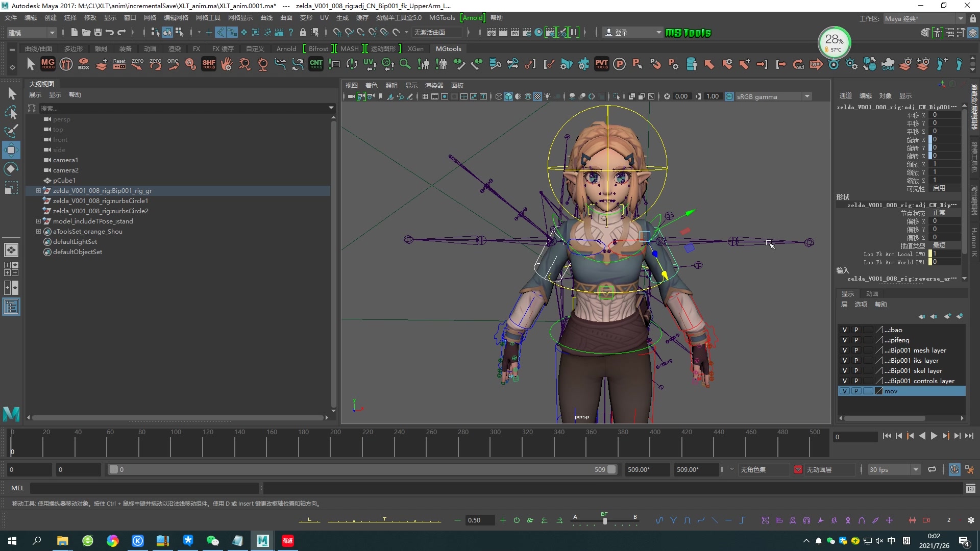Click the snap to grid plus icon
Screen dimensions: 980x551
[209, 32]
